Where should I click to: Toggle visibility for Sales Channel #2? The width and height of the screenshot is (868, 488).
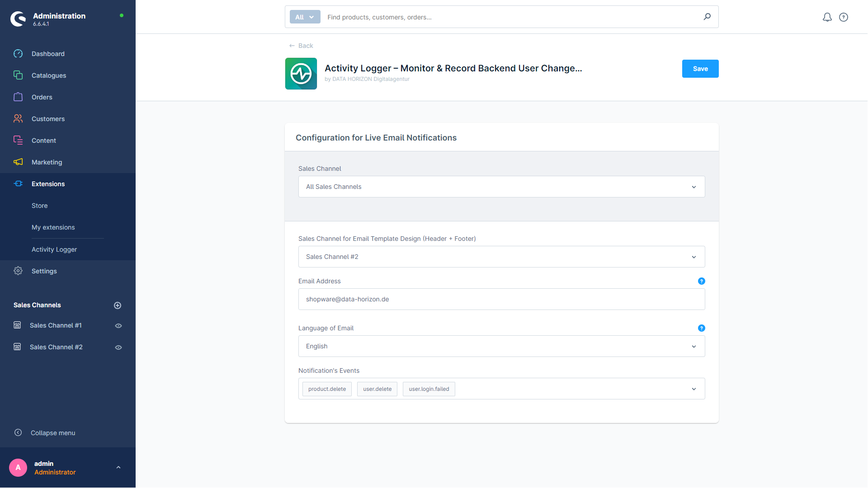pyautogui.click(x=118, y=347)
